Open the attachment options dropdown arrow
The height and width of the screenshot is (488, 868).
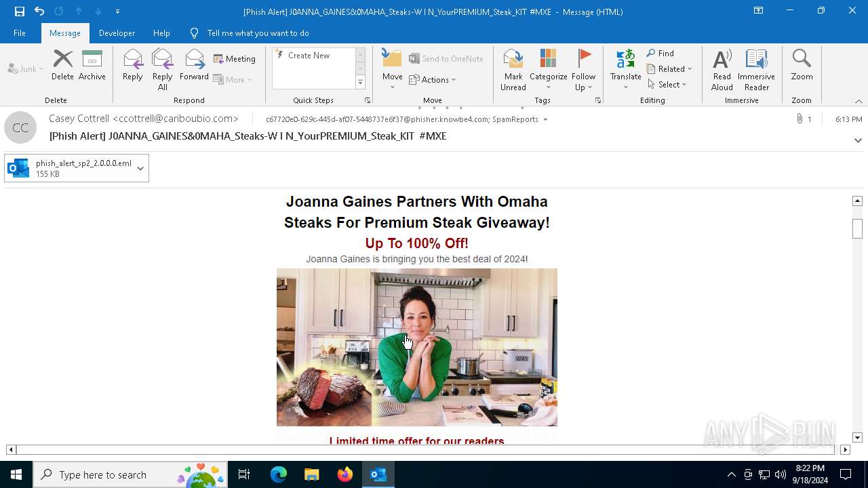(x=140, y=168)
